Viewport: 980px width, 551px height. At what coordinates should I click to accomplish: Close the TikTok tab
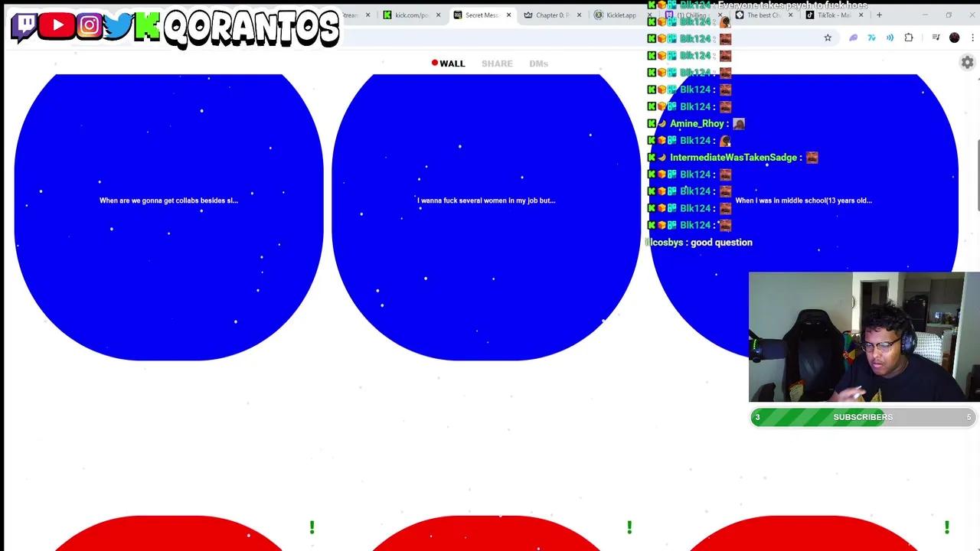861,15
